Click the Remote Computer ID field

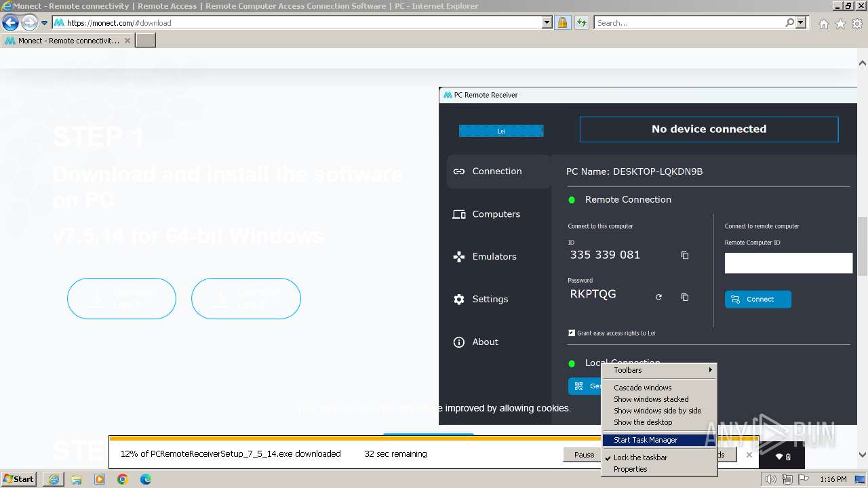(x=789, y=263)
